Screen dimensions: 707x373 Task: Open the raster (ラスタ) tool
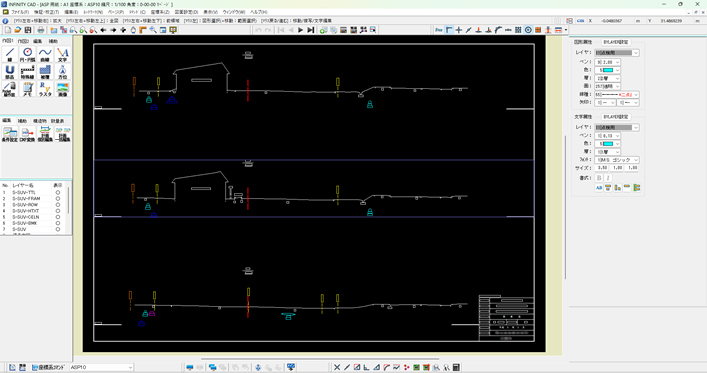[x=45, y=89]
